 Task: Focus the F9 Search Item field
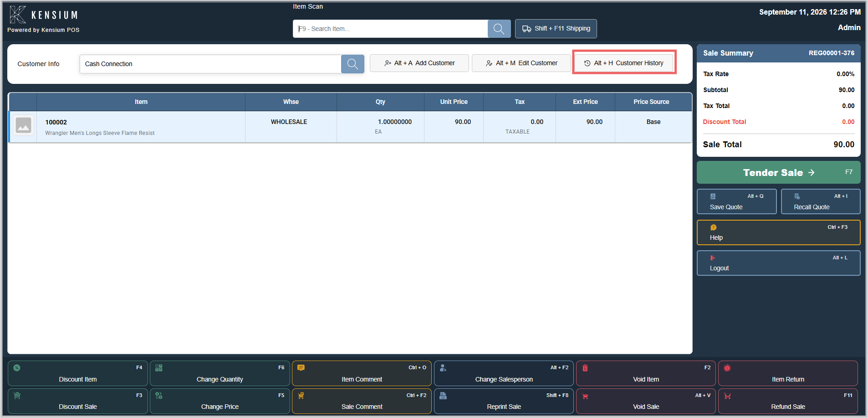pyautogui.click(x=390, y=29)
